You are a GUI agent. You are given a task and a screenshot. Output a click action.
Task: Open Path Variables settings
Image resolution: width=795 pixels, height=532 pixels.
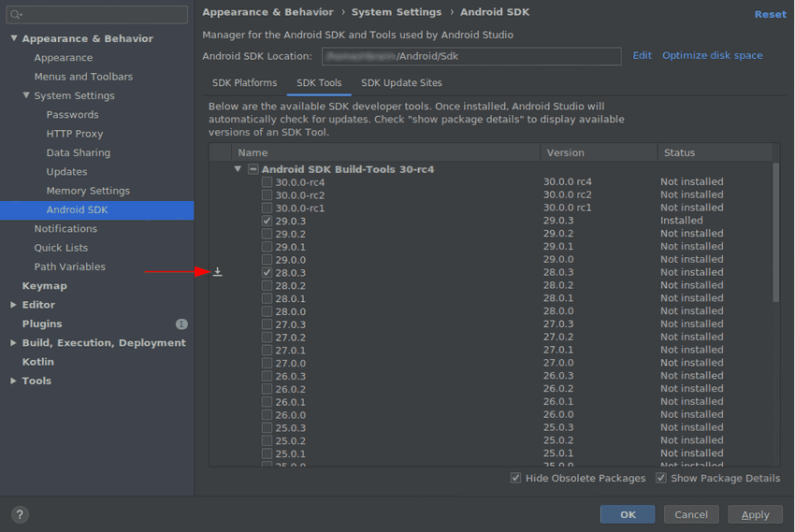coord(70,267)
